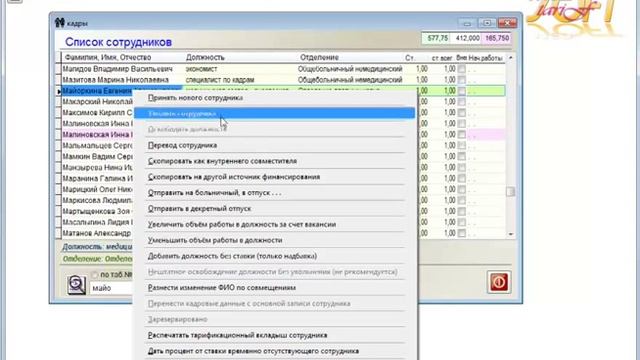Select employee 'Марицкий Олег'

97,189
